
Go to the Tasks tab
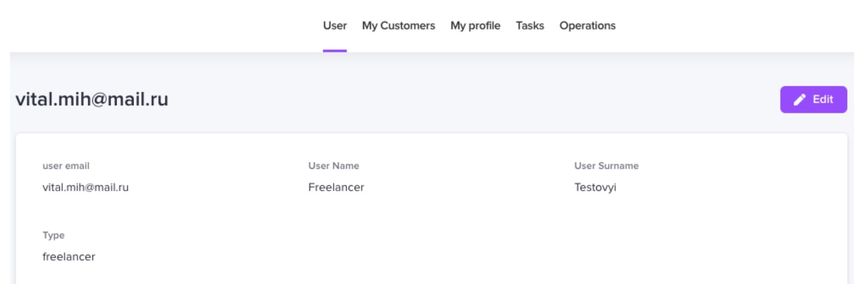click(530, 26)
